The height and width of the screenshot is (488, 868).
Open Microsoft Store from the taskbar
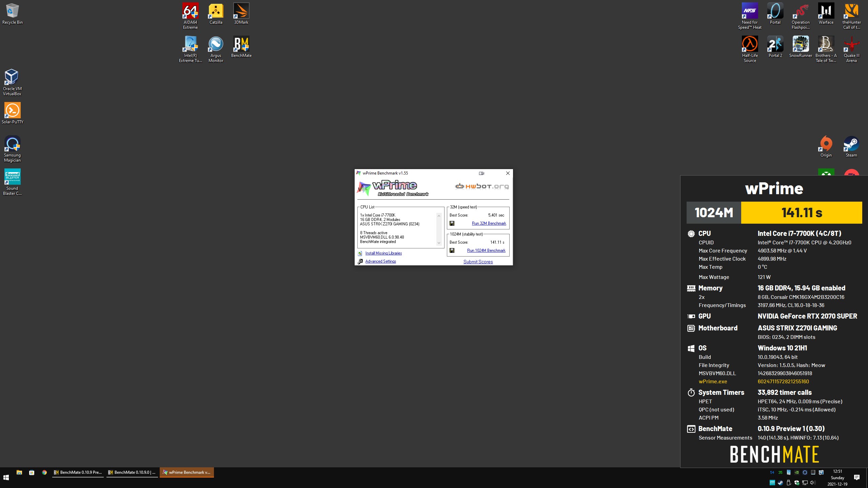click(32, 472)
